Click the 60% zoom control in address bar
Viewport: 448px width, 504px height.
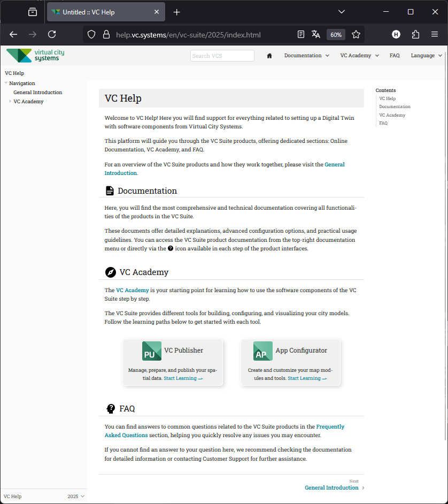coord(336,34)
